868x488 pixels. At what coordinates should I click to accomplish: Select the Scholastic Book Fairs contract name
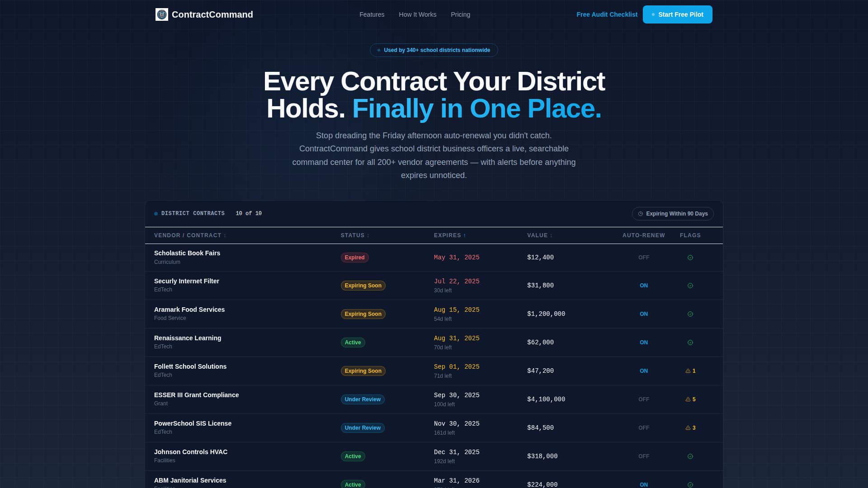coord(187,253)
